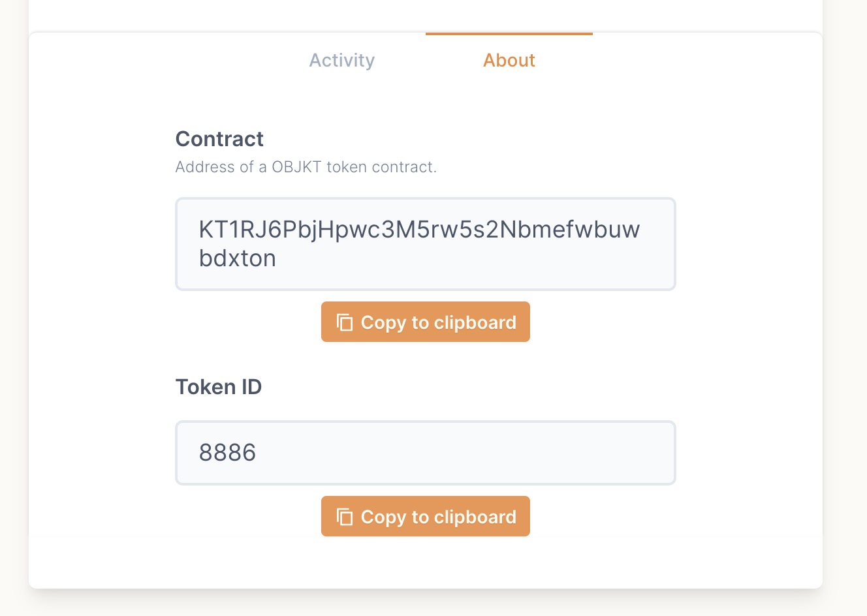The height and width of the screenshot is (616, 867).
Task: Click the clipboard icon below the Token ID
Action: (345, 517)
